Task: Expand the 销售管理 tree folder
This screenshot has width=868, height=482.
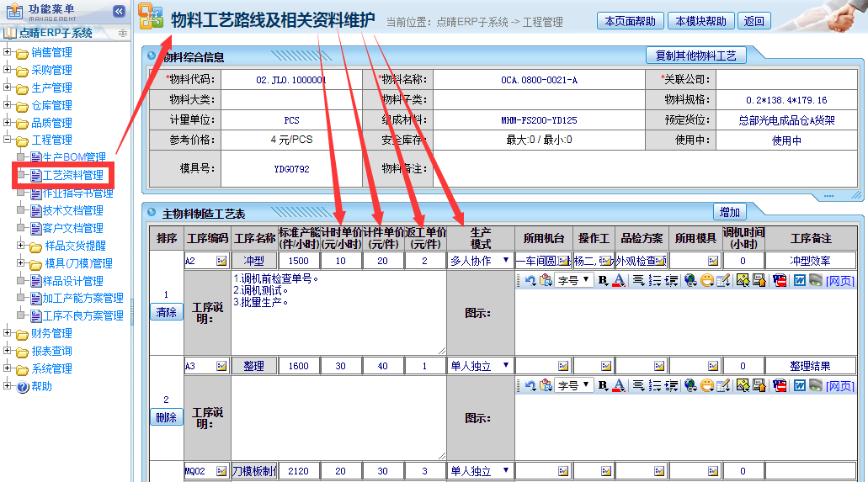Action: pos(8,52)
